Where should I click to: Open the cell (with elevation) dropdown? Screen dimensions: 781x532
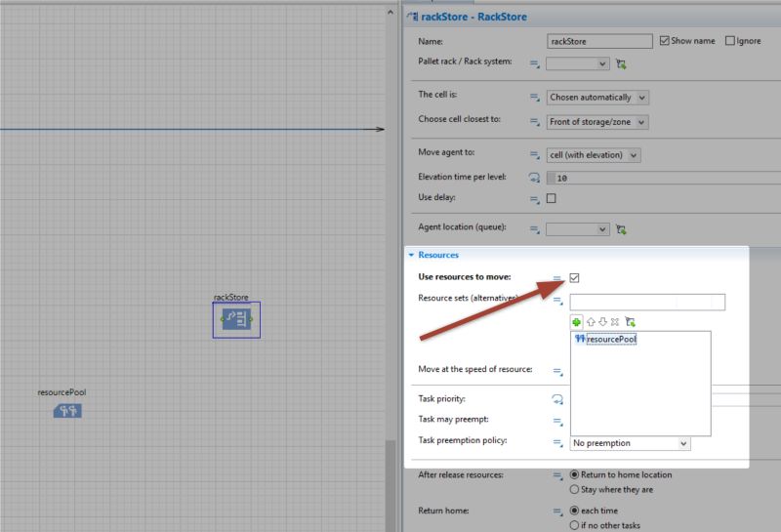[594, 155]
